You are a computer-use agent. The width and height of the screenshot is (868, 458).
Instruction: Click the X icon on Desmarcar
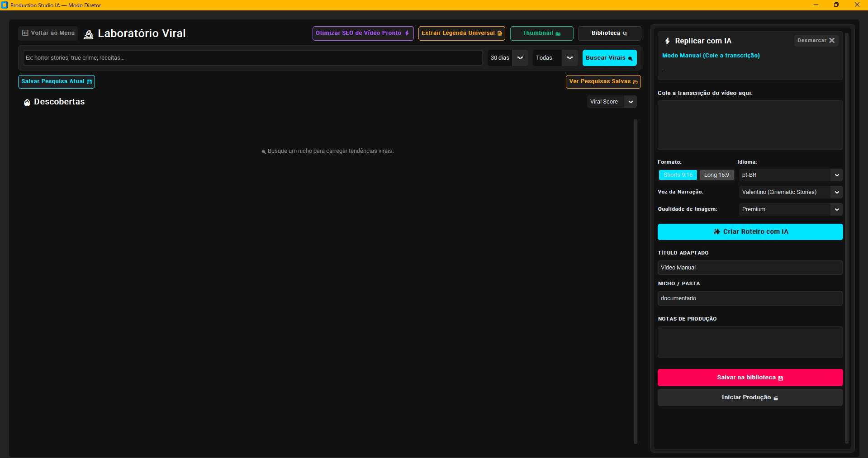(x=832, y=40)
